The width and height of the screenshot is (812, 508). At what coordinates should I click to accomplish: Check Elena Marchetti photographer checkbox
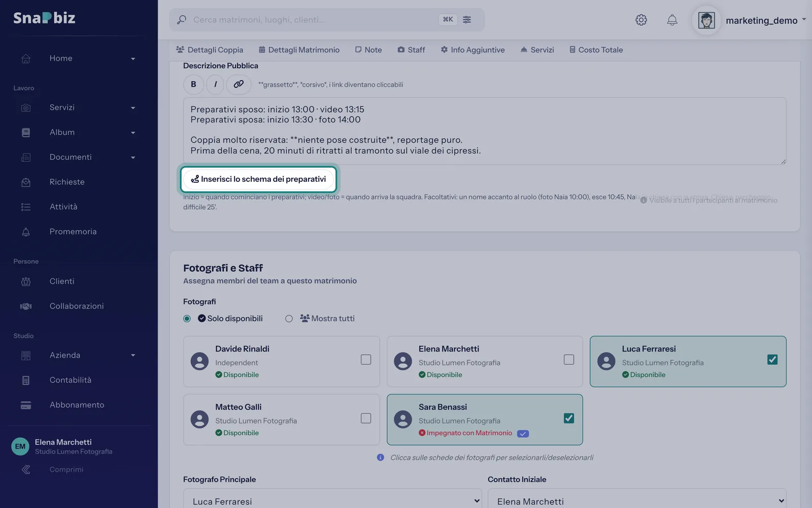point(569,360)
